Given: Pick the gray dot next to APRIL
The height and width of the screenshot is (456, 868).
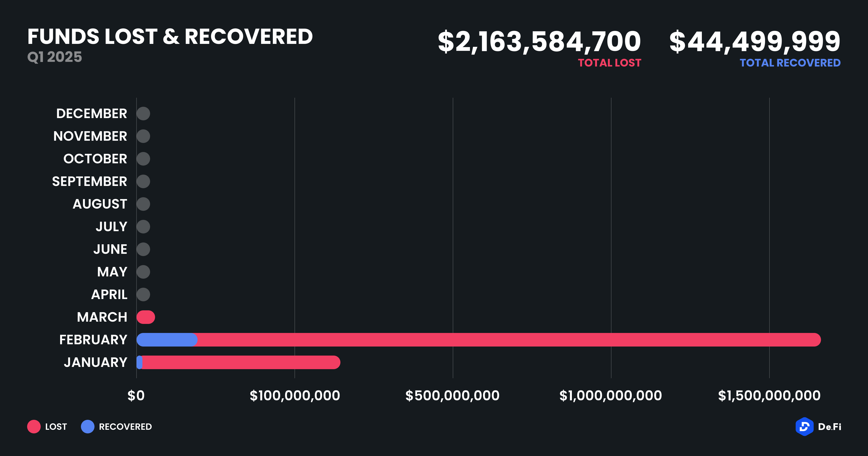Looking at the screenshot, I should tap(143, 294).
